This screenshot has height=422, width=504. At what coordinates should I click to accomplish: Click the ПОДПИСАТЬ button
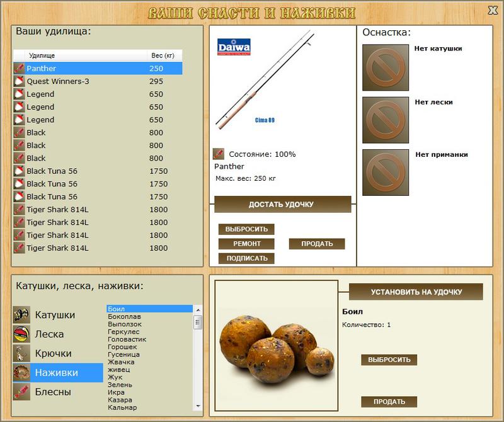click(246, 258)
